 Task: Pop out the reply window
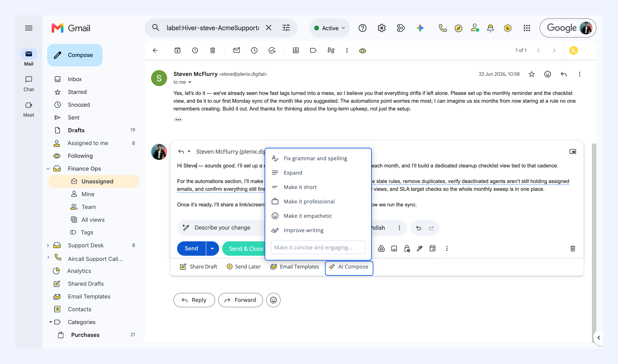(573, 152)
